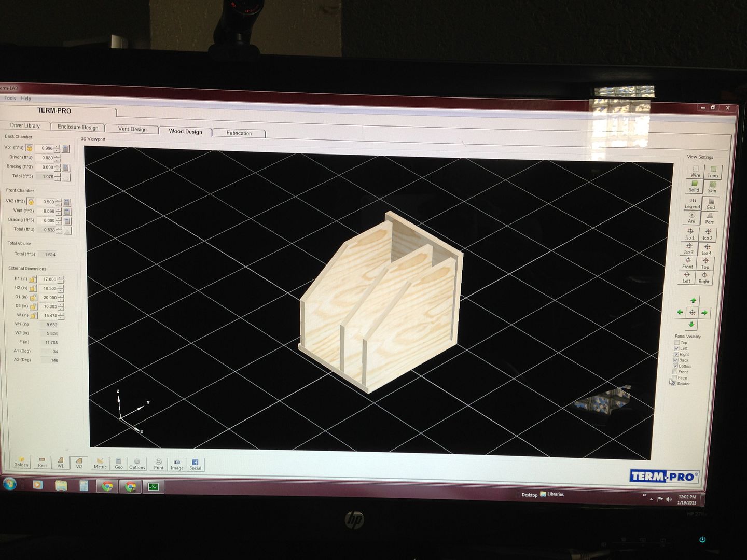Image resolution: width=747 pixels, height=560 pixels.
Task: Open the Windows Start menu
Action: 10,484
